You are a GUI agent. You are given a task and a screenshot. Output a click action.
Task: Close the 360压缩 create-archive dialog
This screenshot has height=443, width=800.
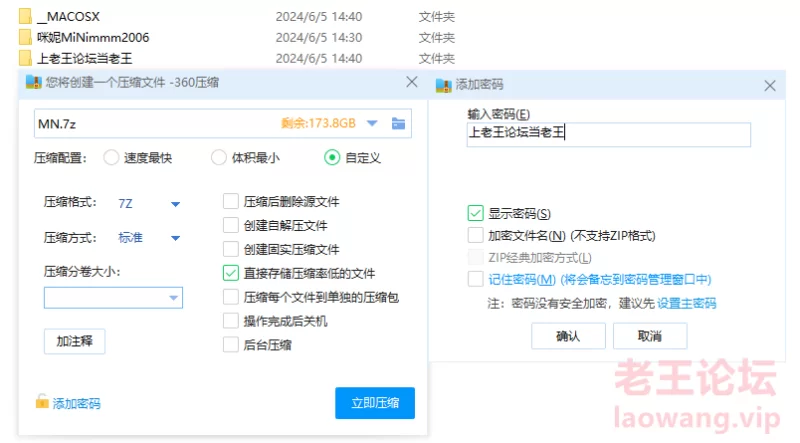click(412, 82)
